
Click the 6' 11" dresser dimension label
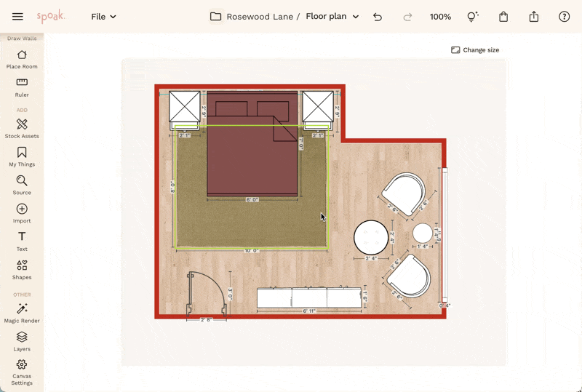(308, 311)
